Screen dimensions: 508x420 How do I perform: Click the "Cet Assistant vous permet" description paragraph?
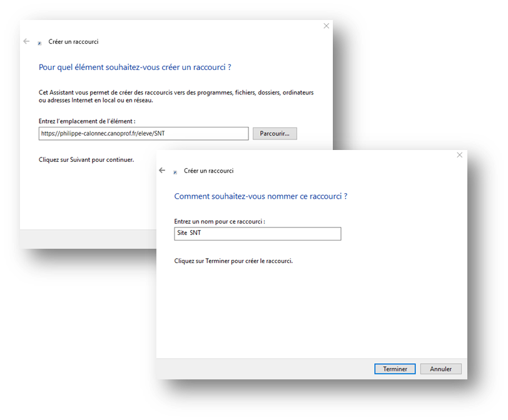pyautogui.click(x=176, y=96)
